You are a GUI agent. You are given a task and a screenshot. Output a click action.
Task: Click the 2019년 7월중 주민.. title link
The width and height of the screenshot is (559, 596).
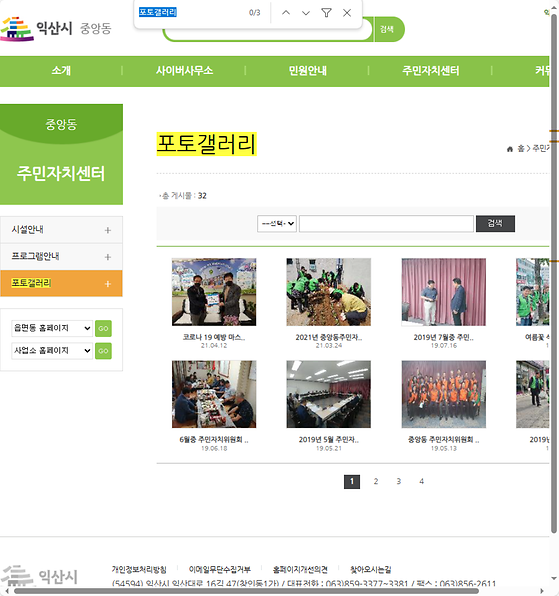[443, 337]
